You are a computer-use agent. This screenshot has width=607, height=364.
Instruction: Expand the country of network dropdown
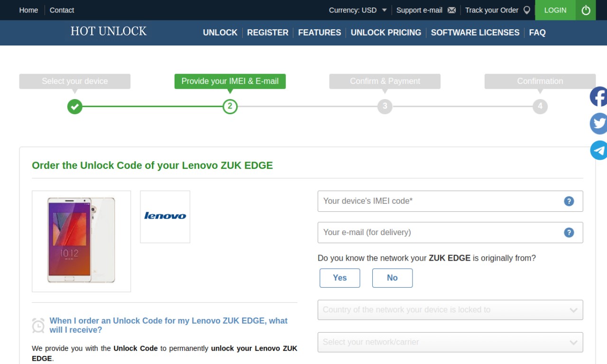pyautogui.click(x=450, y=310)
